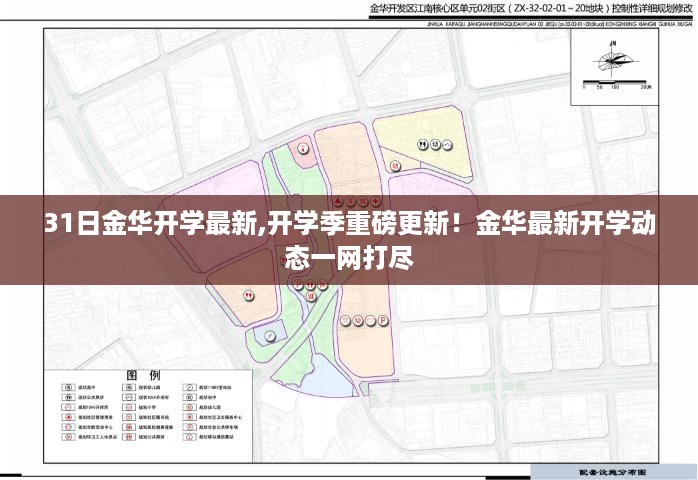Click the top symbol in legend's middle column

tap(127, 385)
